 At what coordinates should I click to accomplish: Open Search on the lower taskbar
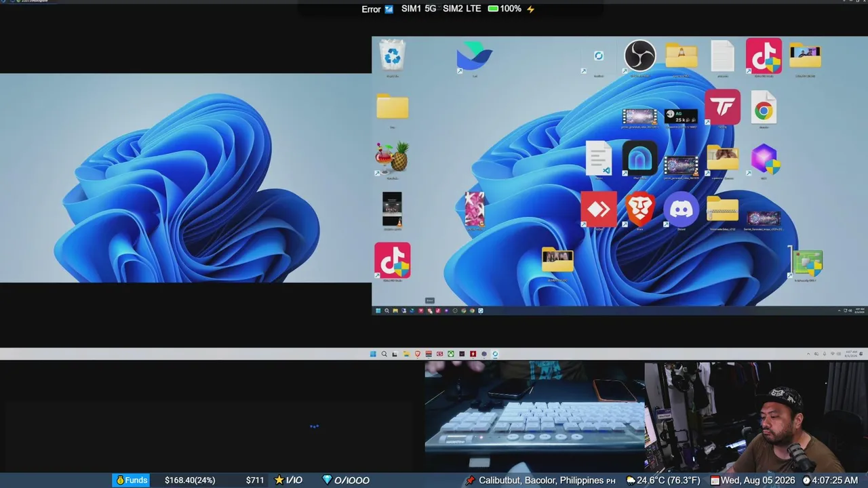(384, 354)
